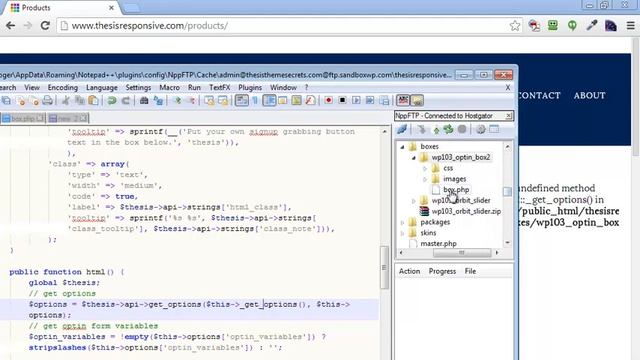Stop macro recording with square icon
This screenshot has height=360, width=640.
tap(342, 100)
